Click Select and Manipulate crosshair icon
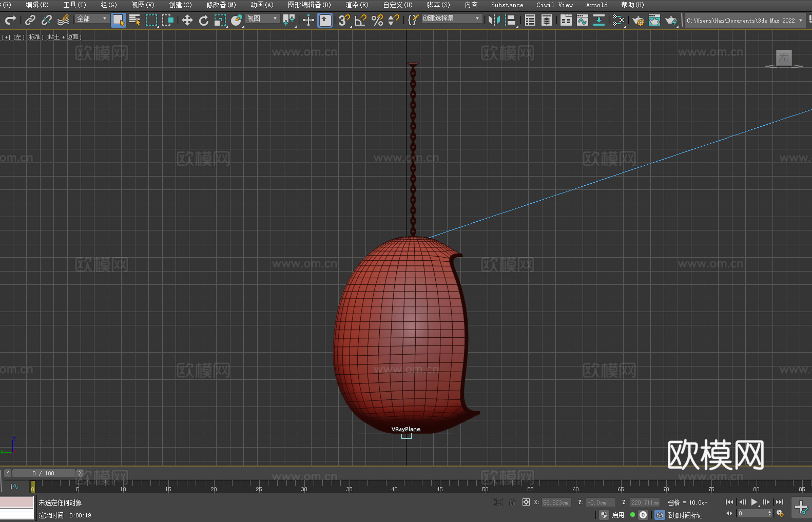Image resolution: width=812 pixels, height=522 pixels. coord(308,20)
